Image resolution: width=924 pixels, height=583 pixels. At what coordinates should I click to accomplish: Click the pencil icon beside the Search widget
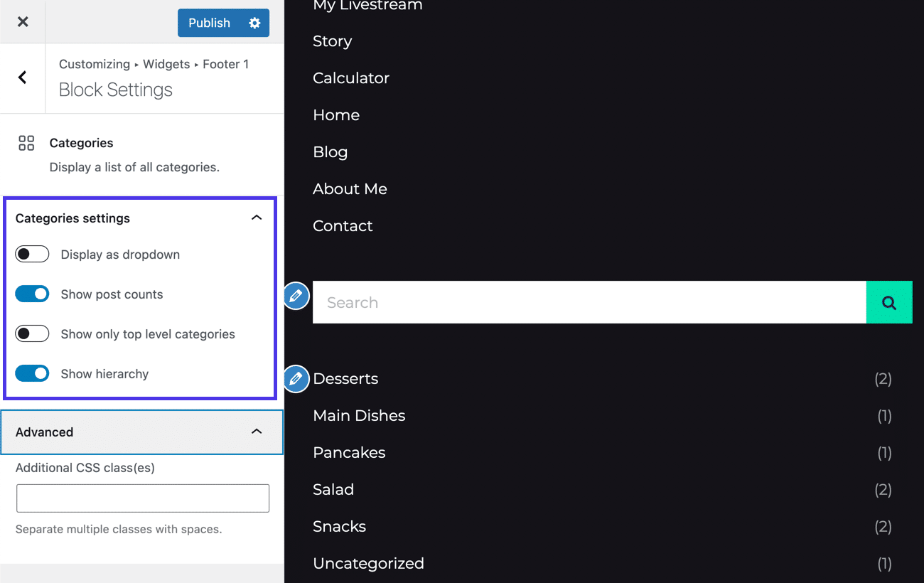coord(296,296)
